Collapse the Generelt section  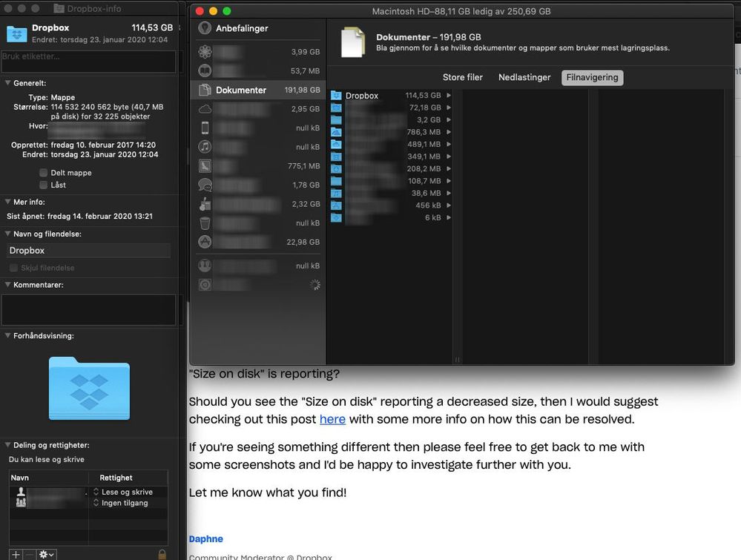click(7, 82)
